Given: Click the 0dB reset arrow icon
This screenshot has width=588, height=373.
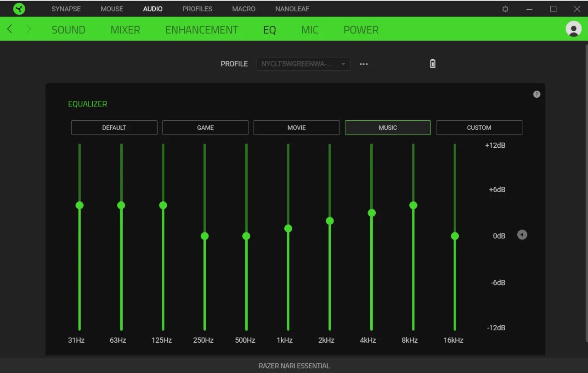Looking at the screenshot, I should pos(522,235).
